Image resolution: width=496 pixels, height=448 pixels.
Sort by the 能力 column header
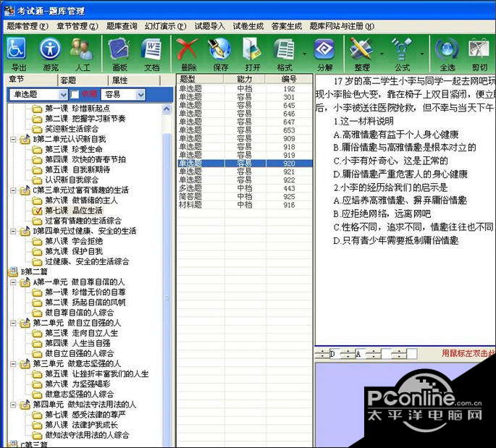pyautogui.click(x=245, y=79)
